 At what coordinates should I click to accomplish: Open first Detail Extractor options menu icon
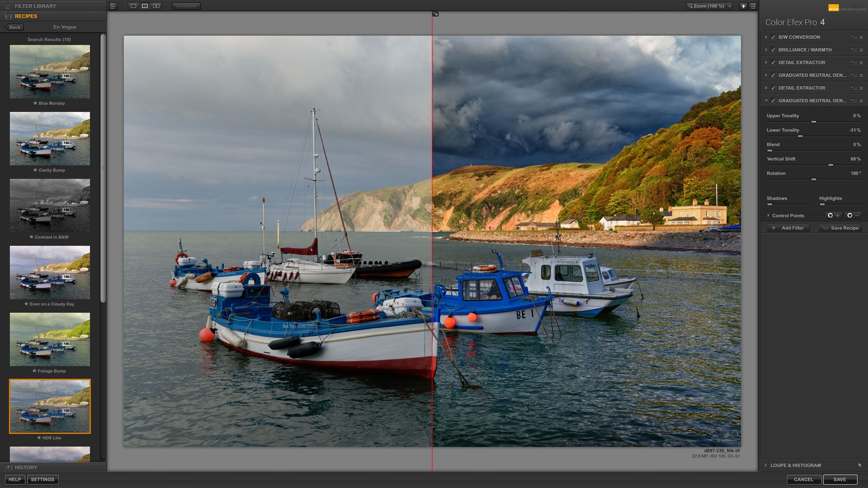coord(854,63)
